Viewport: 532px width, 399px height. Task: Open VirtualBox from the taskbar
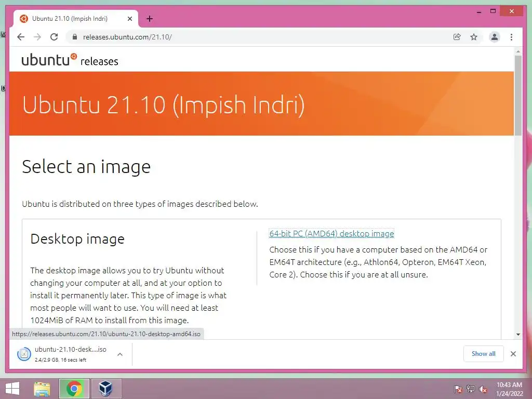pyautogui.click(x=106, y=389)
